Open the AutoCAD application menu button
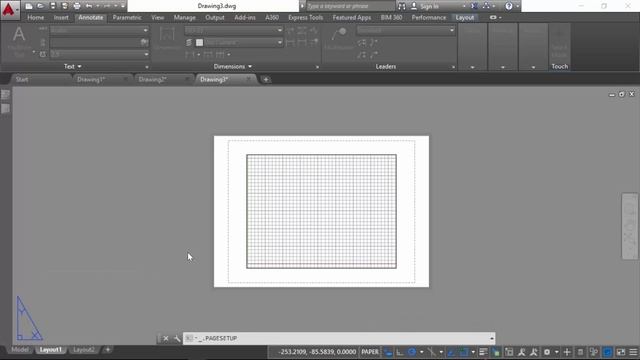 (9, 10)
